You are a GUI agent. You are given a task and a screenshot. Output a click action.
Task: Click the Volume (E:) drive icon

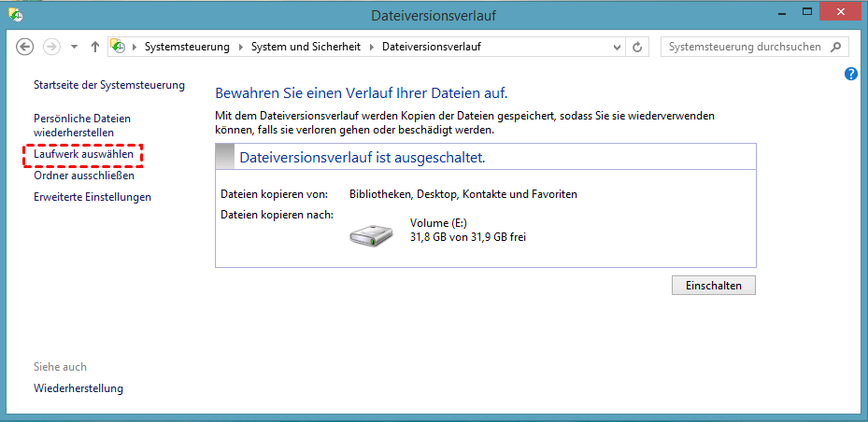pyautogui.click(x=372, y=235)
